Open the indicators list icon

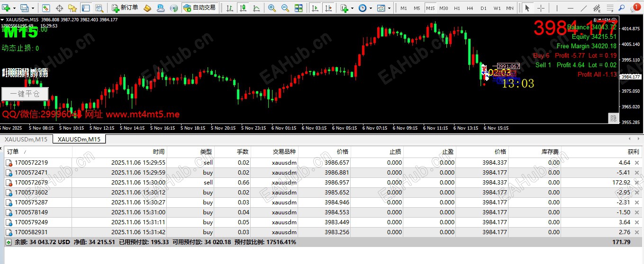[x=345, y=8]
